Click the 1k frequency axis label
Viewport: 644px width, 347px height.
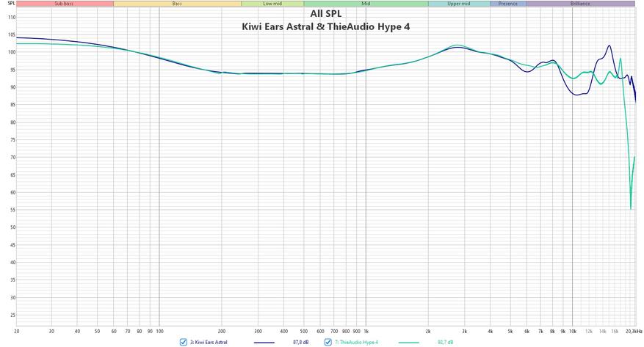pyautogui.click(x=366, y=332)
